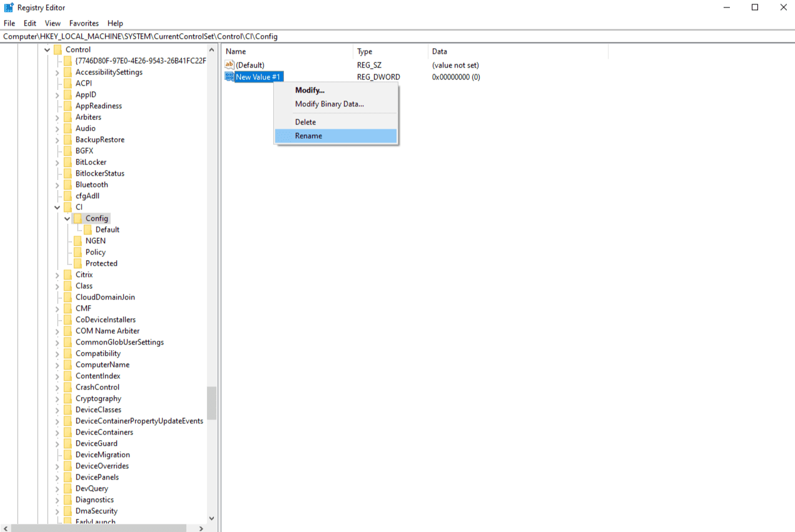Collapse the Control key
The width and height of the screenshot is (795, 532).
click(x=47, y=49)
